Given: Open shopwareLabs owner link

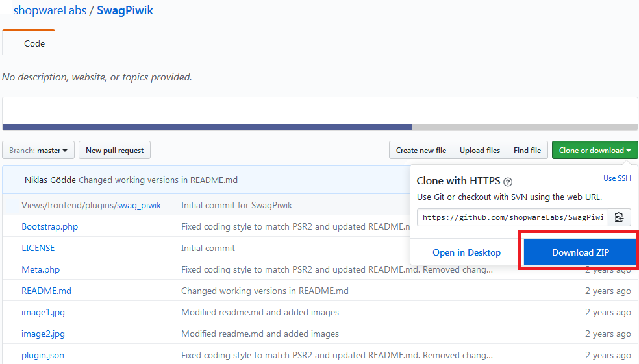Looking at the screenshot, I should (50, 10).
